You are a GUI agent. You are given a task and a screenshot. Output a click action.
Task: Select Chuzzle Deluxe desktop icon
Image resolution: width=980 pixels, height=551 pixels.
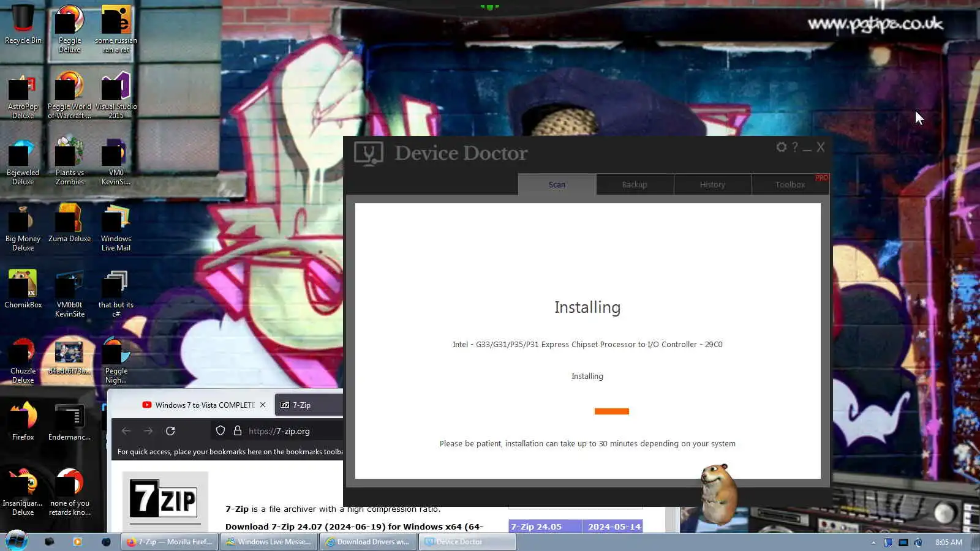click(x=23, y=360)
